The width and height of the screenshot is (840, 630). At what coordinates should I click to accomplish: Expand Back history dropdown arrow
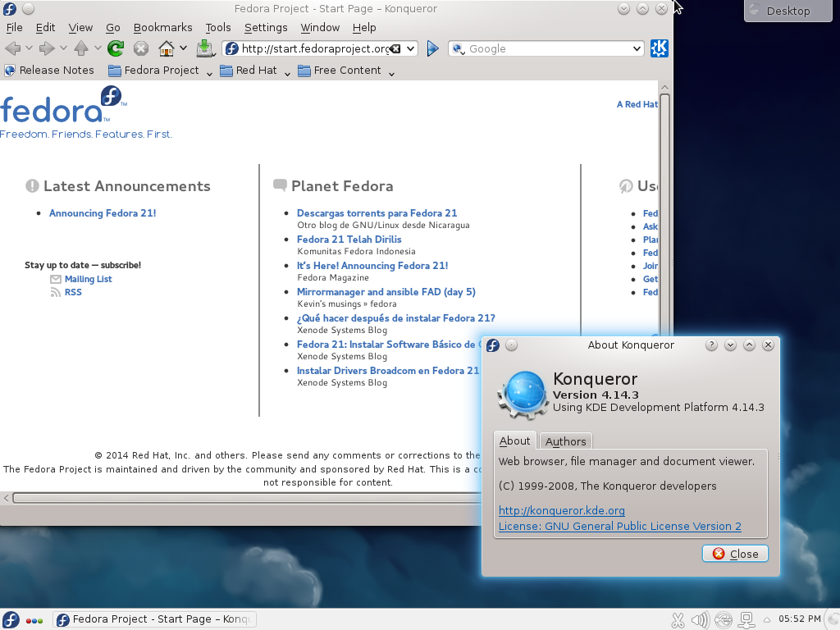click(29, 48)
